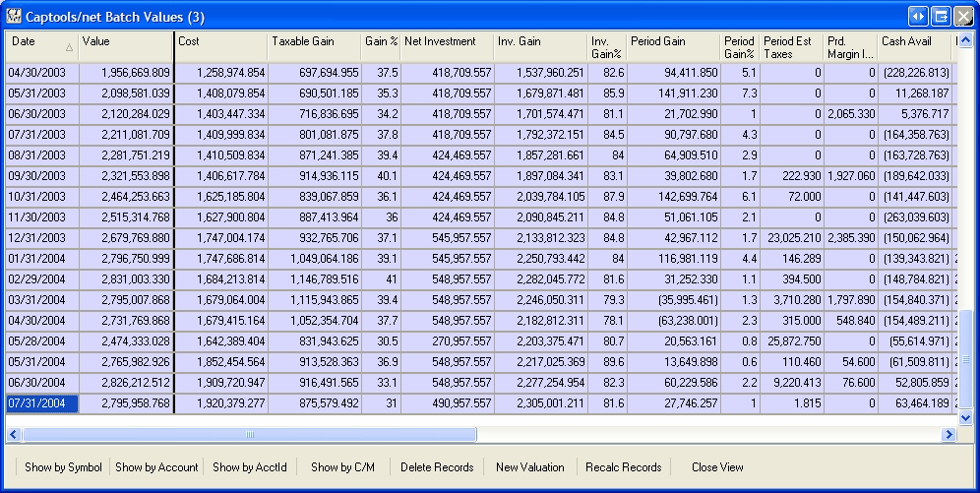This screenshot has height=493, width=980.
Task: Switch view with Show by C/M
Action: [343, 467]
